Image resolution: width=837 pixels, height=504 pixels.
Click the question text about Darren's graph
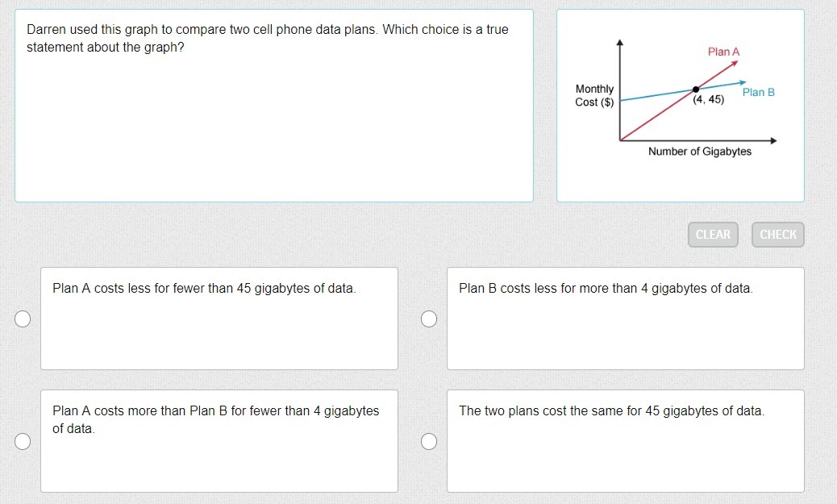click(267, 38)
